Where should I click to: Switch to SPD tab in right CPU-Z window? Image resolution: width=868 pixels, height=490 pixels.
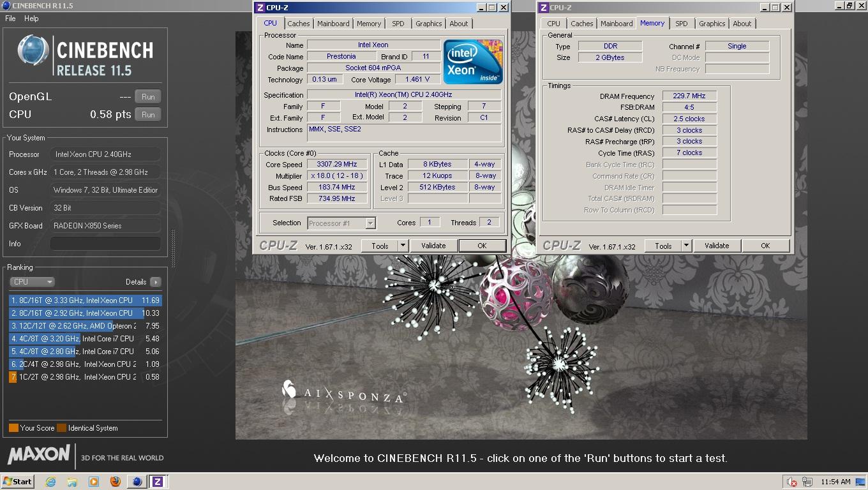682,24
